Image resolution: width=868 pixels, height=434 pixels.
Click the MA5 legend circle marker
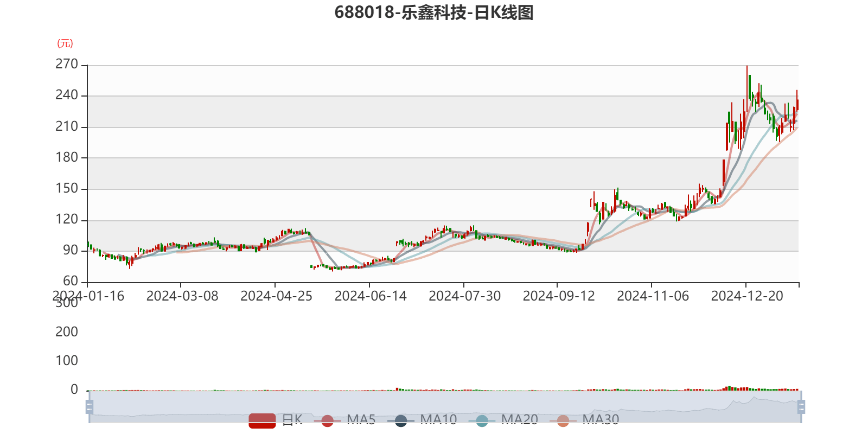tap(327, 420)
